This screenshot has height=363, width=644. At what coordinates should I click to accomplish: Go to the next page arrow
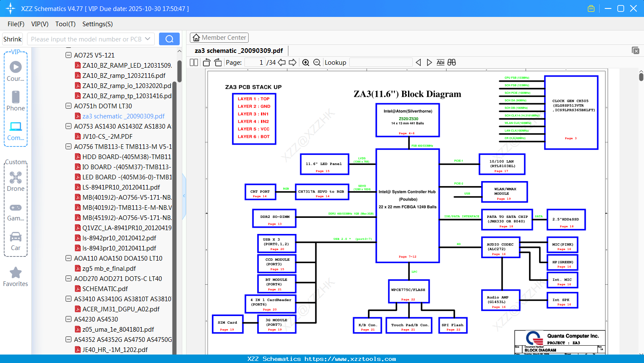[x=293, y=63]
